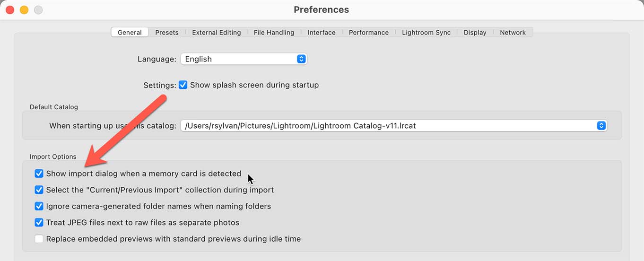Open the Display tab
Viewport: 644px width, 261px height.
475,33
